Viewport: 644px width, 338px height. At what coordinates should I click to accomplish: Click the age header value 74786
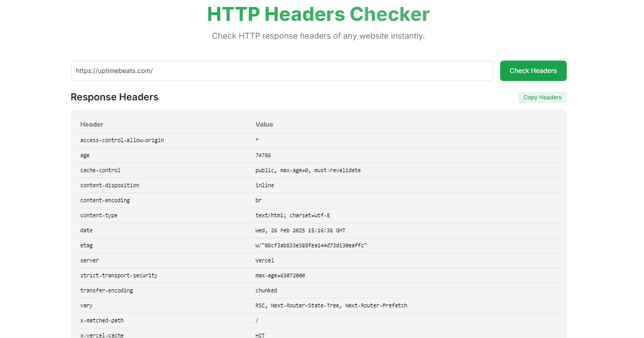click(262, 155)
